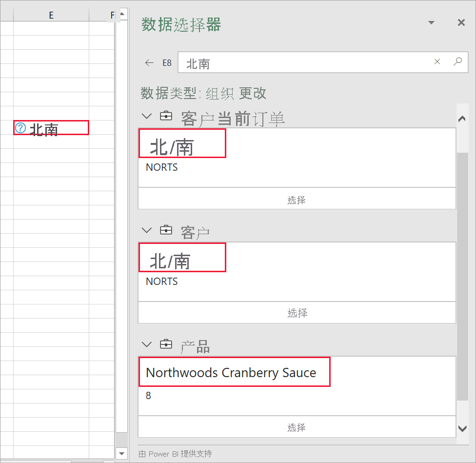Click 选择 for the NORTS customer match

point(297,313)
